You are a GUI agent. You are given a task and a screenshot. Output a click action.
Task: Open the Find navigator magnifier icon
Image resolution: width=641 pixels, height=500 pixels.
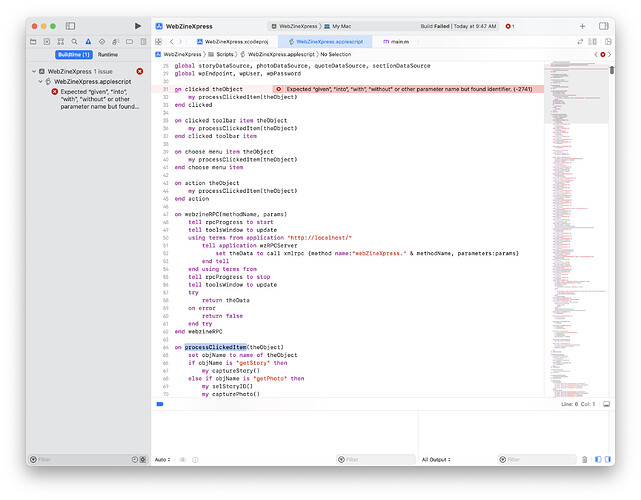(x=74, y=42)
